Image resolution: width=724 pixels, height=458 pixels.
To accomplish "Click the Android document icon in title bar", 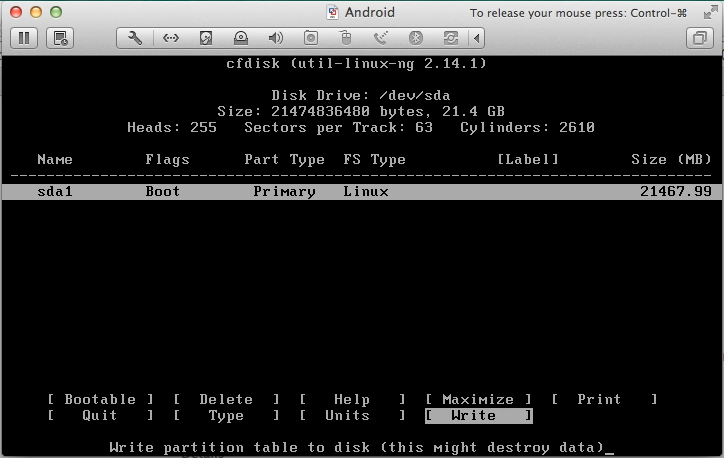I will click(332, 12).
